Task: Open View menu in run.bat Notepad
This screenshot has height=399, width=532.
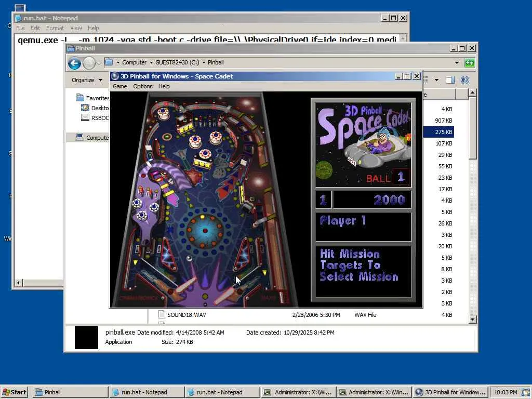Action: [x=76, y=28]
